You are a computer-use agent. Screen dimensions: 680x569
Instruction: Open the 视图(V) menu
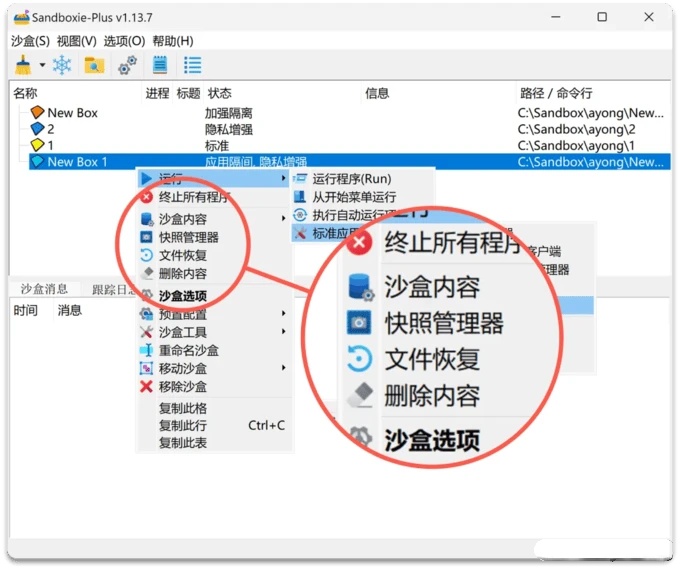pyautogui.click(x=77, y=41)
